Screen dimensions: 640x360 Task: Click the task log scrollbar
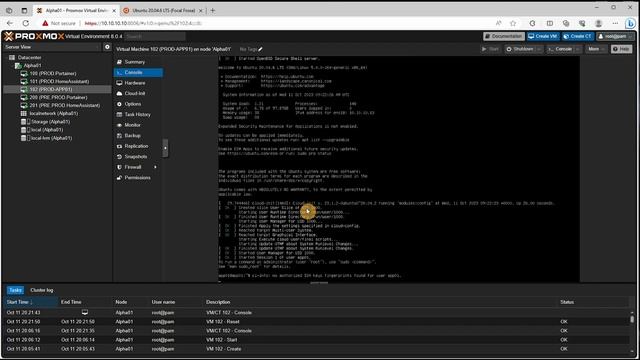[x=632, y=319]
